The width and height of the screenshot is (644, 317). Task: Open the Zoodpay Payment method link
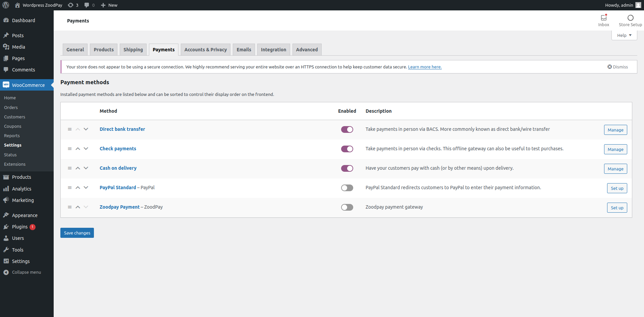point(119,207)
